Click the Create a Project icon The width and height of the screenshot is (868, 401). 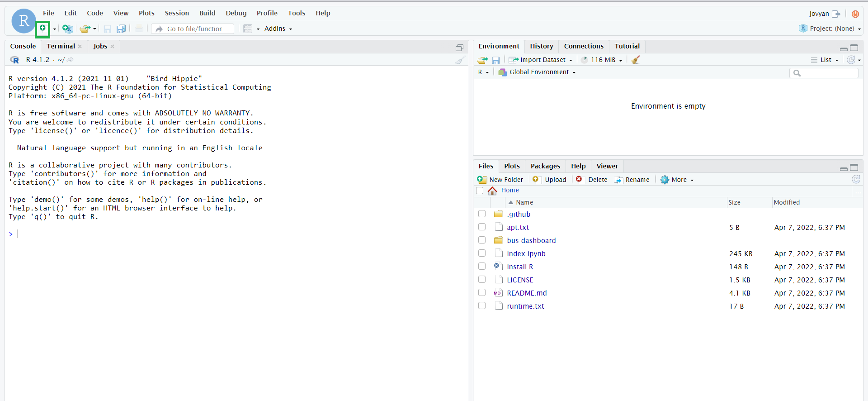point(67,29)
